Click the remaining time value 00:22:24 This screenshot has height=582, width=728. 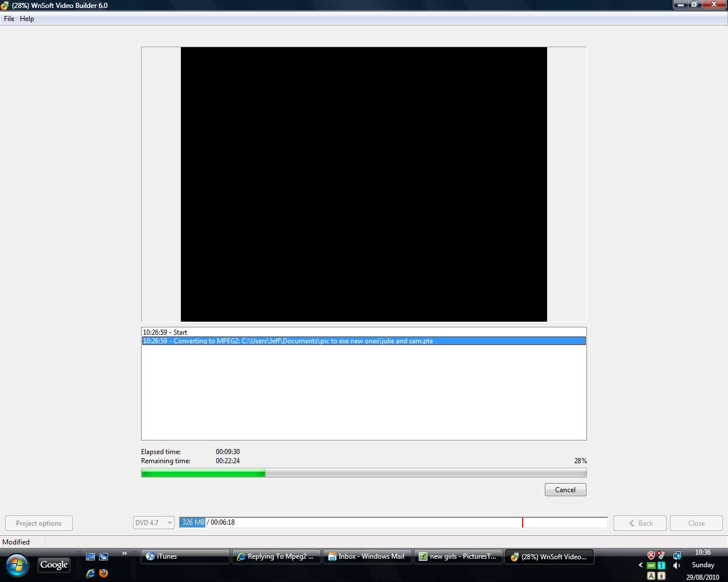tap(227, 461)
